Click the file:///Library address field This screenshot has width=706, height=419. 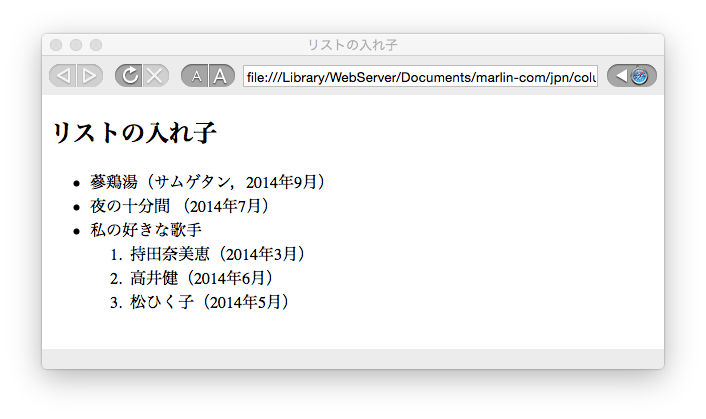click(x=420, y=76)
